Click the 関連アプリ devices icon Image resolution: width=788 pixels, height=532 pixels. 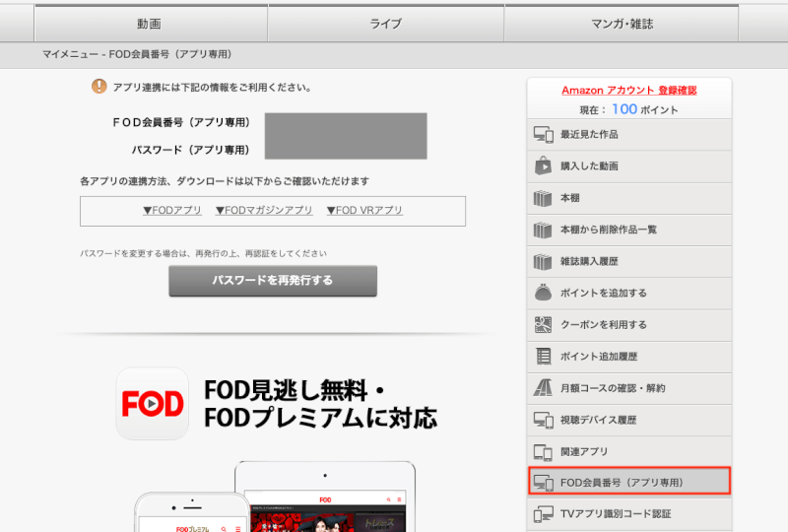click(x=543, y=452)
